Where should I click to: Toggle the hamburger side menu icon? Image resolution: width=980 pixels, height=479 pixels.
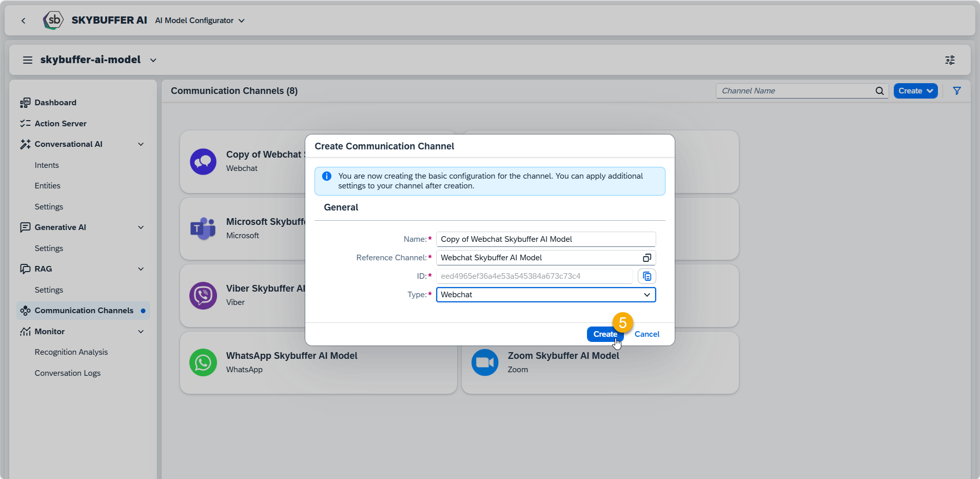point(28,60)
